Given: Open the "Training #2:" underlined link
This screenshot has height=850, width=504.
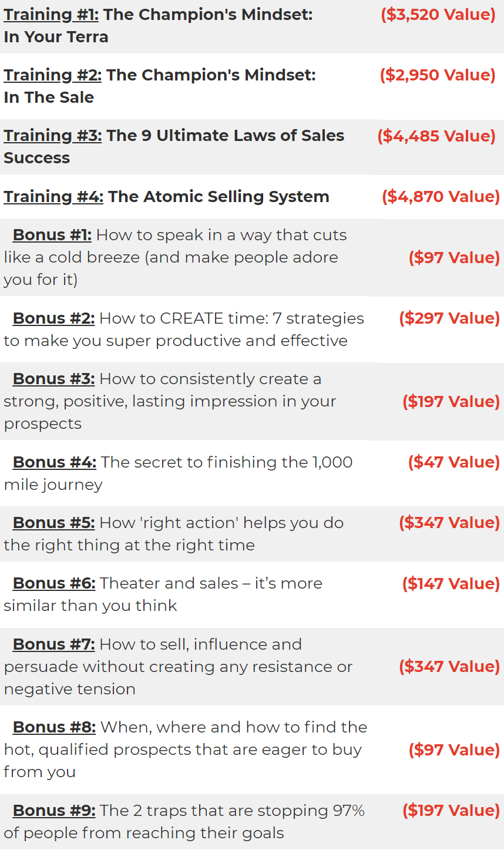Looking at the screenshot, I should click(53, 75).
